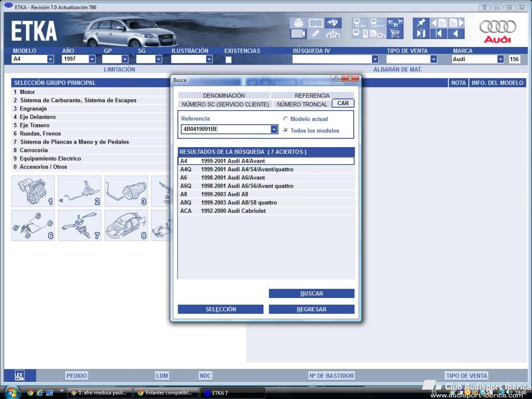The height and width of the screenshot is (399, 532).
Task: Click the printer icon in the ETKA toolbar
Action: [298, 23]
